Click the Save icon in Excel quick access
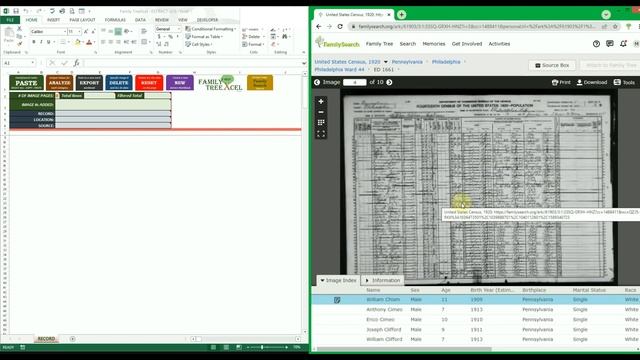This screenshot has width=640, height=360. pyautogui.click(x=16, y=11)
